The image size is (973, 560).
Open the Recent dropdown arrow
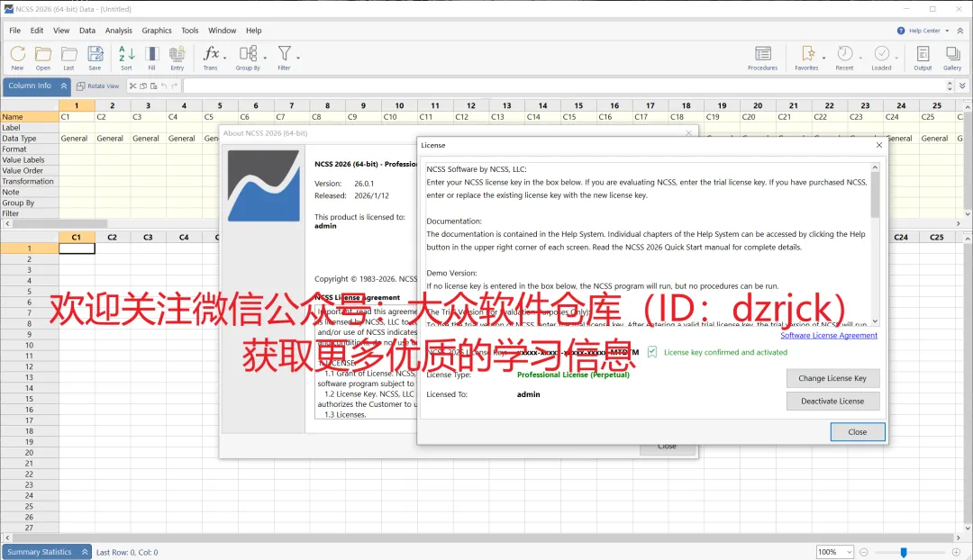point(860,57)
